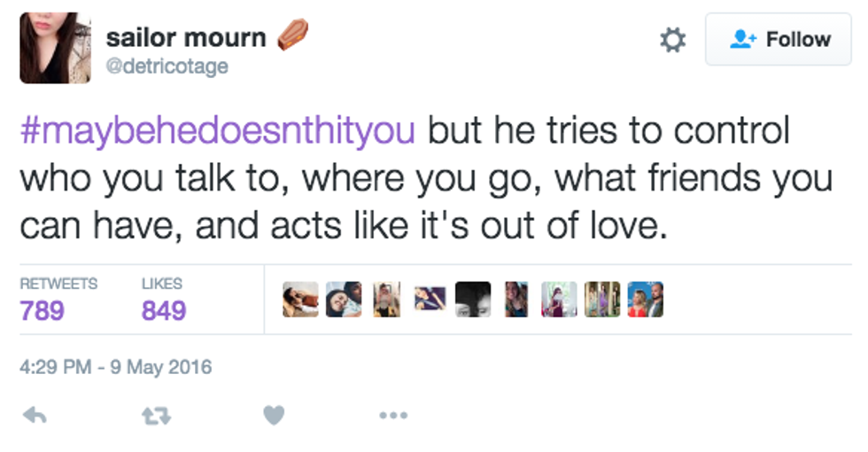The width and height of the screenshot is (868, 452).
Task: Click the first liker avatar thumbnail
Action: 300,300
